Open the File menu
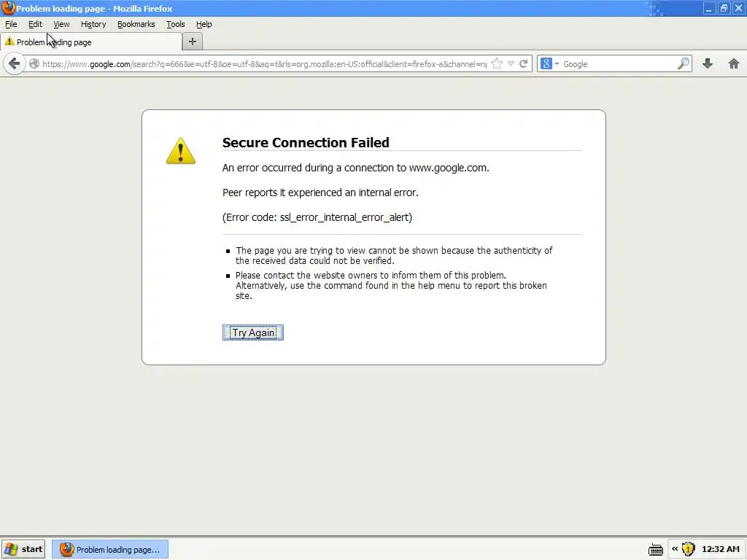 point(11,24)
